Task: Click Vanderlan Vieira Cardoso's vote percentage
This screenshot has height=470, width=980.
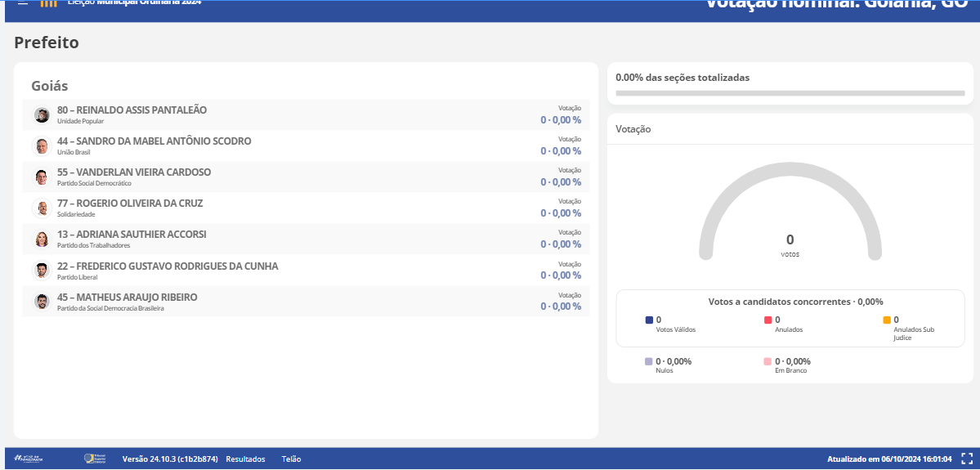Action: 562,182
